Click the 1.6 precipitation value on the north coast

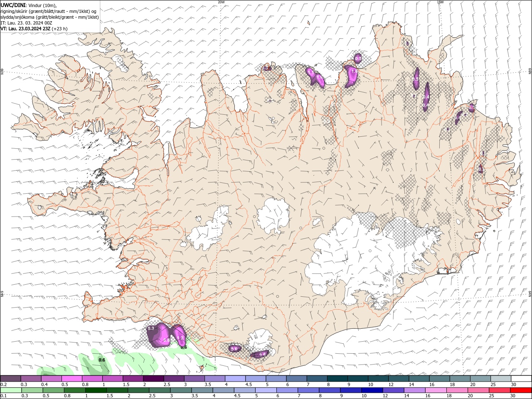pos(354,71)
